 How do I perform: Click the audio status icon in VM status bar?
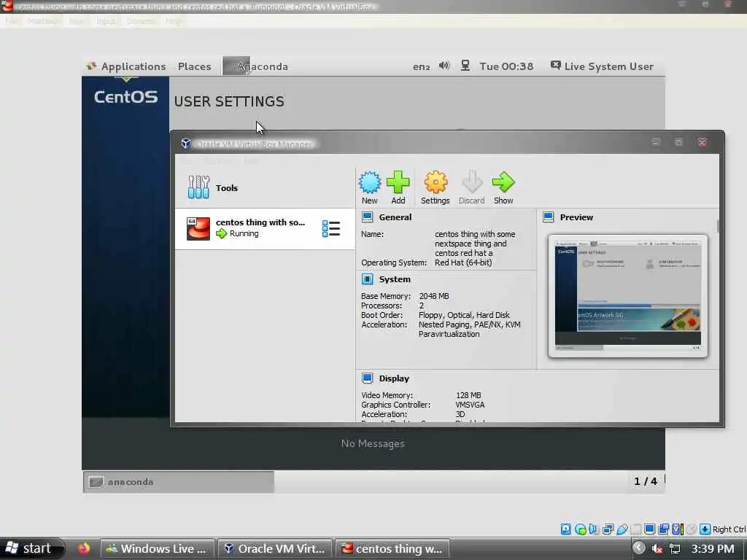pyautogui.click(x=594, y=529)
